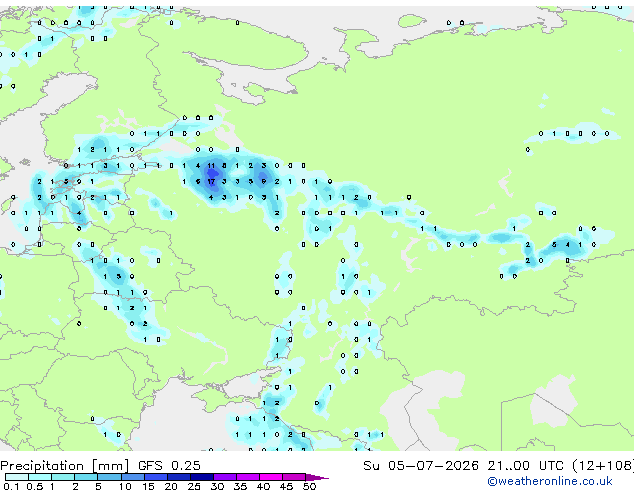Click the legend label "20"
The width and height of the screenshot is (634, 490).
(171, 486)
